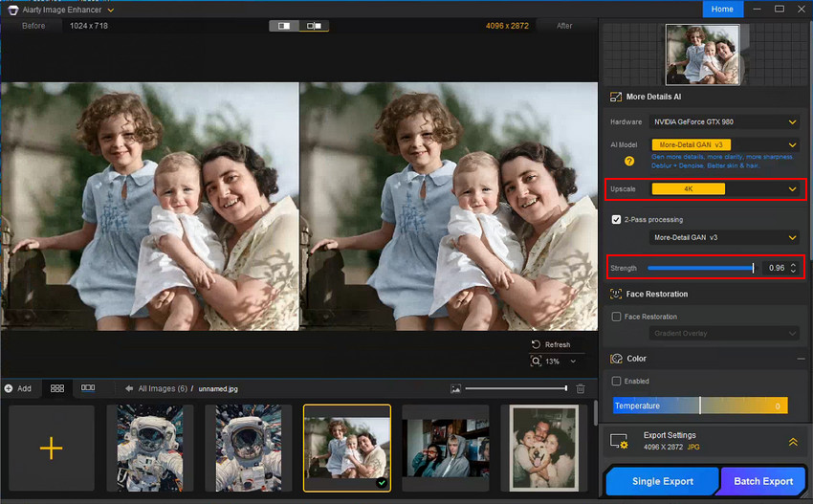
Task: Click the Face Restoration section icon
Action: [x=616, y=294]
